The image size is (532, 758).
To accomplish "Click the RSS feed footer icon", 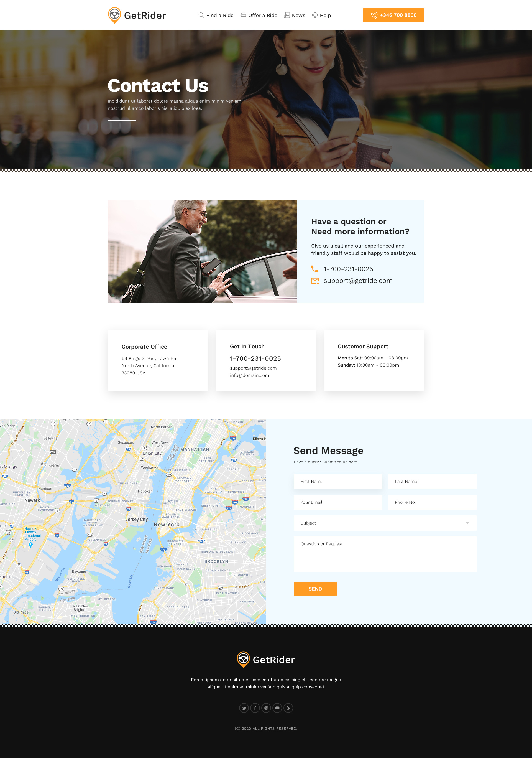I will coord(288,708).
